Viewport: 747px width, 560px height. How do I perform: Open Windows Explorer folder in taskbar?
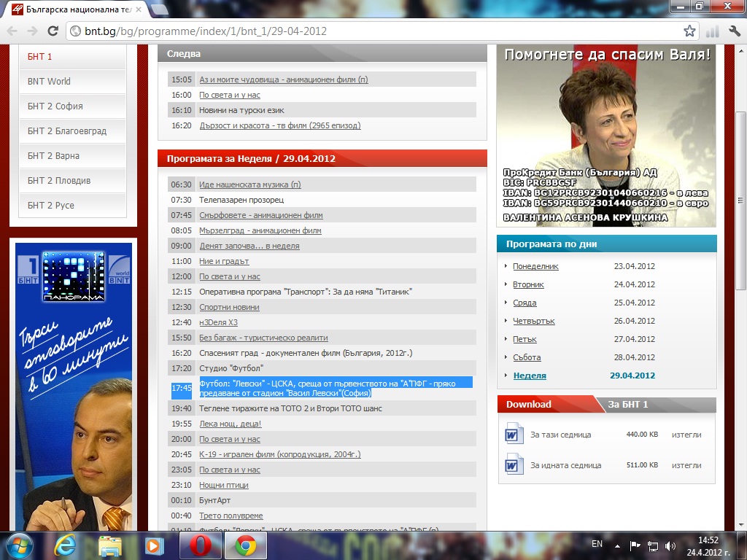coord(110,545)
